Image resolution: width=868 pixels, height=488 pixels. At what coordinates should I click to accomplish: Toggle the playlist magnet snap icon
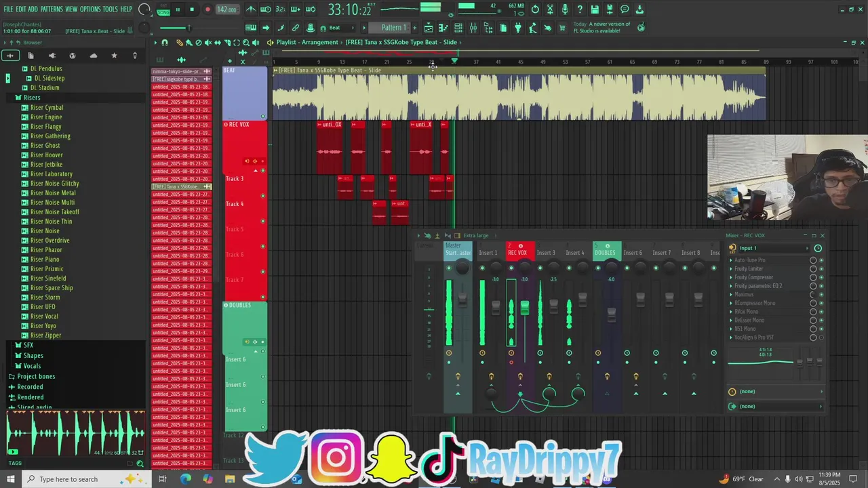pyautogui.click(x=165, y=42)
